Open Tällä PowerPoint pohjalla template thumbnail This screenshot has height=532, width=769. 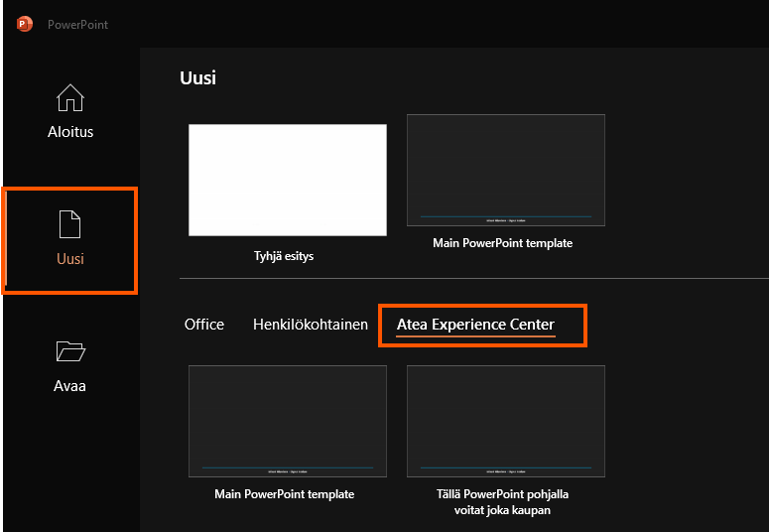click(x=506, y=421)
